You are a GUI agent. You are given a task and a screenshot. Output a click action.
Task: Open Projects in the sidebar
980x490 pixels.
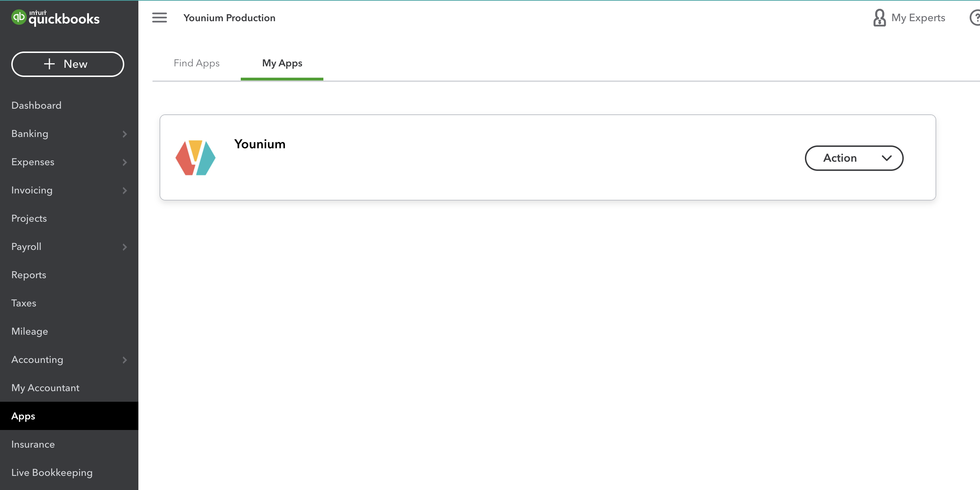pos(69,219)
